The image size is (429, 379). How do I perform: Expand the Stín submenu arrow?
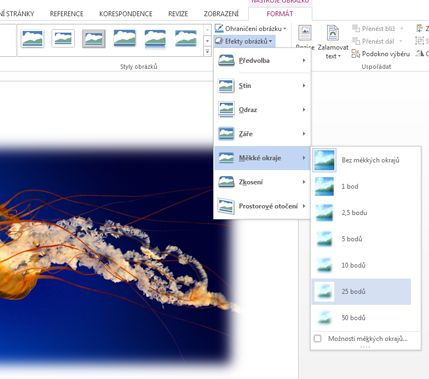tap(304, 86)
